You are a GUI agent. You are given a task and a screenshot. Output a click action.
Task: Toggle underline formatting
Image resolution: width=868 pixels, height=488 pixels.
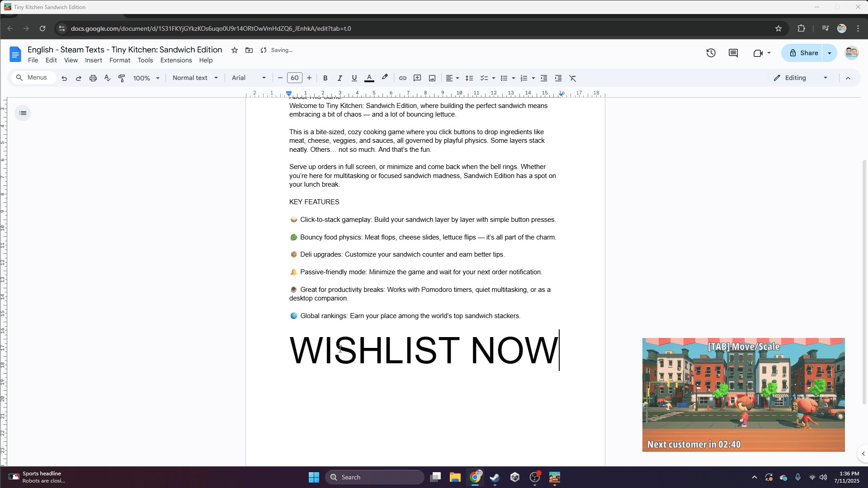click(x=354, y=78)
